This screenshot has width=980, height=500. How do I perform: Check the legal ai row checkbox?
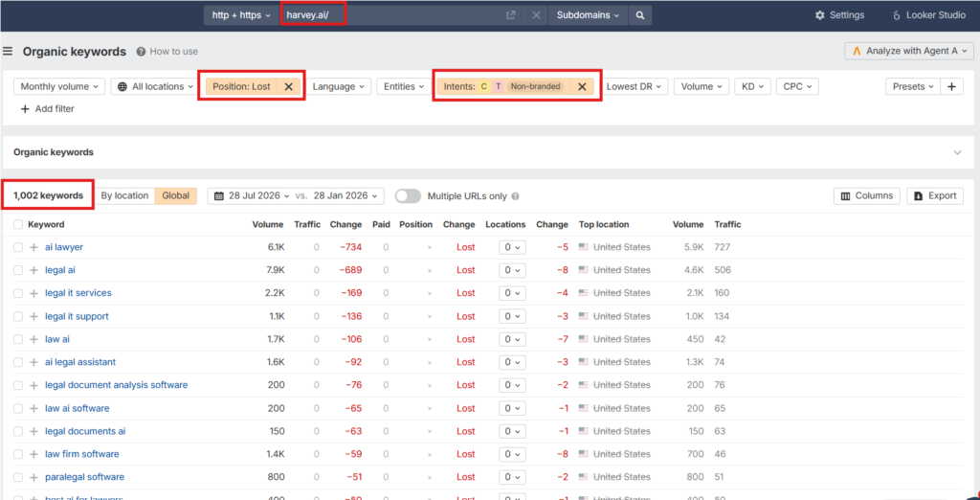click(x=18, y=270)
